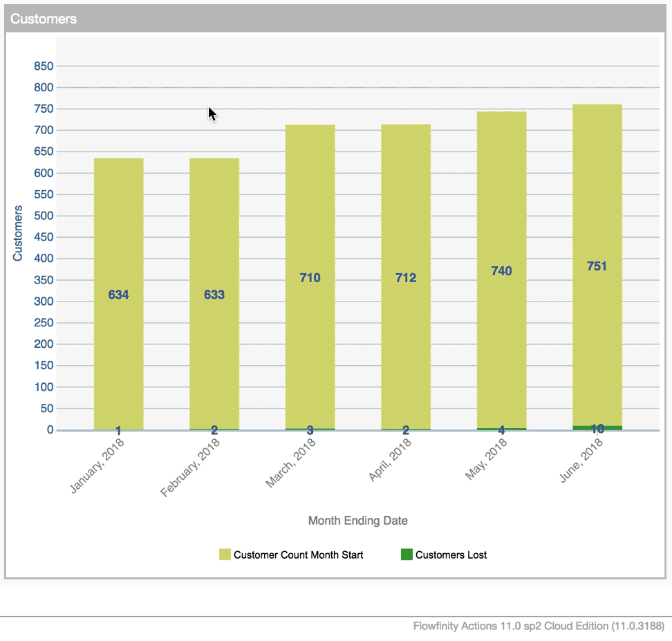Select the February, 2018 bar labeled 633
The height and width of the screenshot is (641, 672).
pos(214,294)
